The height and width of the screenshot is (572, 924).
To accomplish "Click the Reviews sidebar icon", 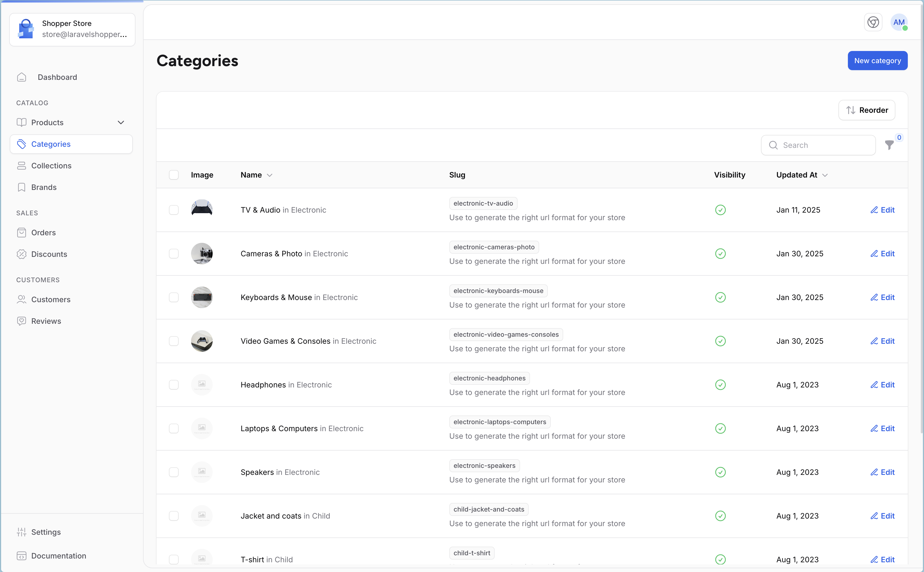I will [22, 321].
